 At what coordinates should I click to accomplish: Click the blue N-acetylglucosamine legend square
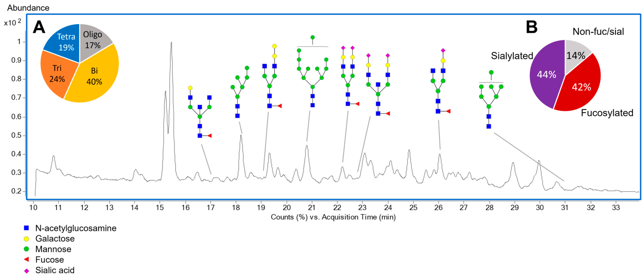pos(26,228)
